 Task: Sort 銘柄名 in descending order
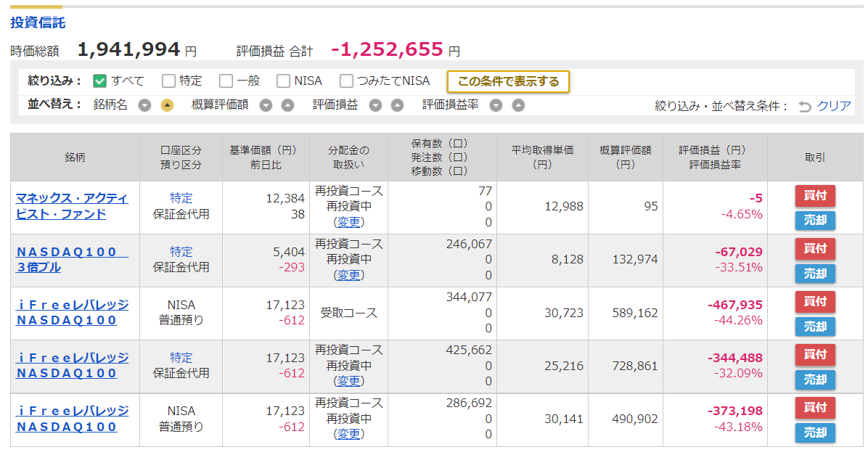(144, 105)
